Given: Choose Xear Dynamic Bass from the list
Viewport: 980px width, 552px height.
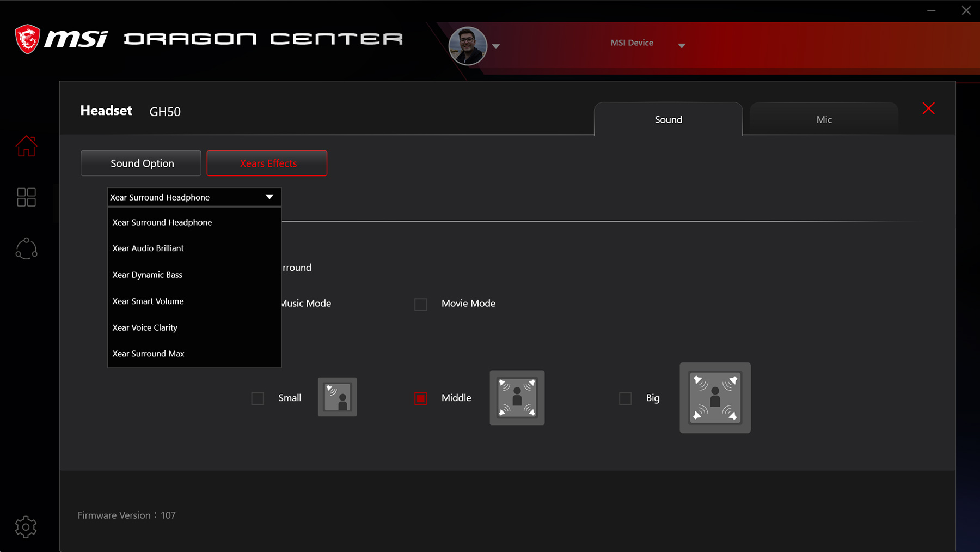Looking at the screenshot, I should pos(194,275).
